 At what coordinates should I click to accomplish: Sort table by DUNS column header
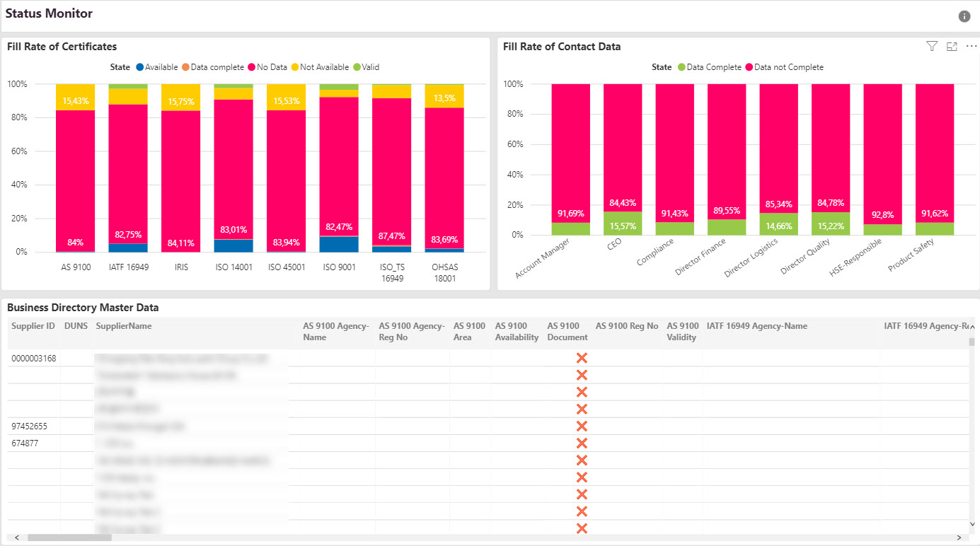pyautogui.click(x=76, y=326)
